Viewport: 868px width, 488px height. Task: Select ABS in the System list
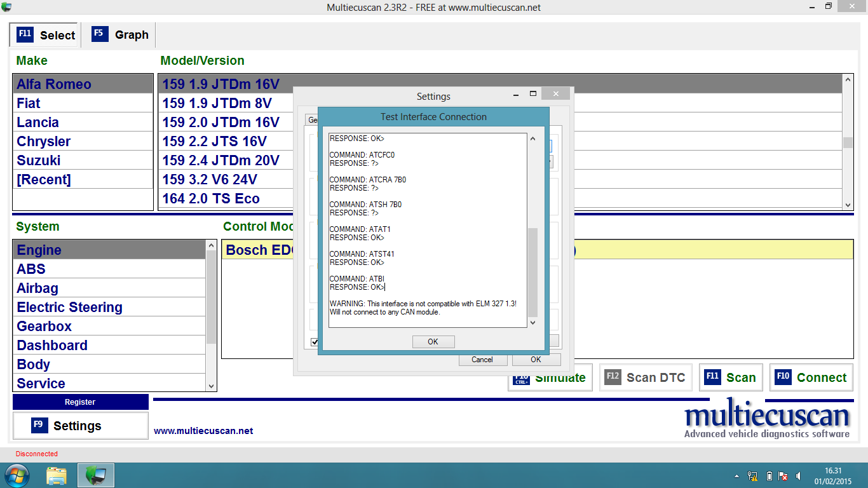(109, 269)
